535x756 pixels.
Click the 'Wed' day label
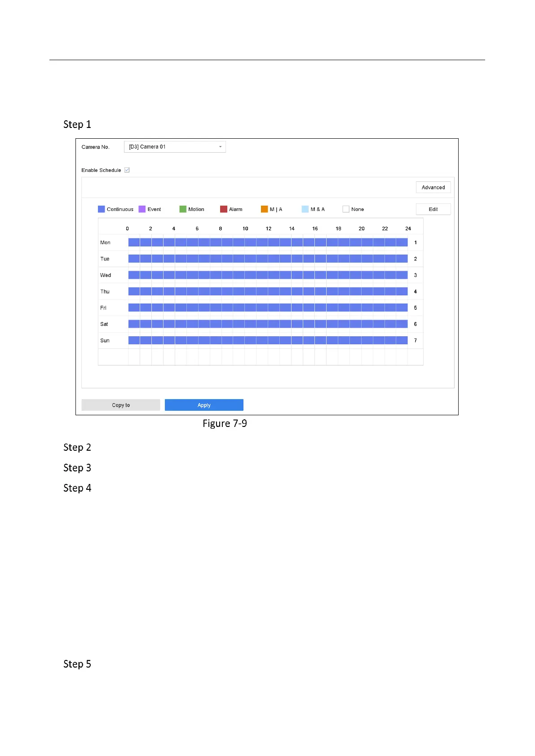106,275
